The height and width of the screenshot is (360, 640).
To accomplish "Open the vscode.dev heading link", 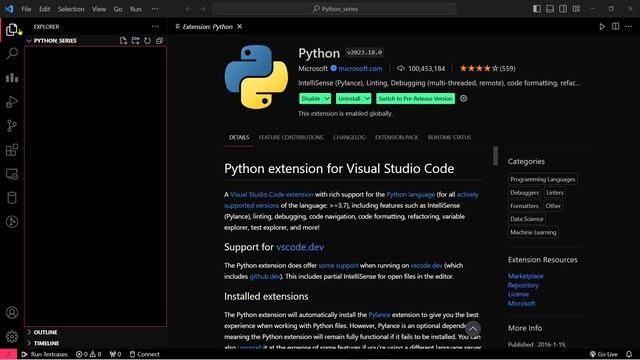I will [300, 247].
